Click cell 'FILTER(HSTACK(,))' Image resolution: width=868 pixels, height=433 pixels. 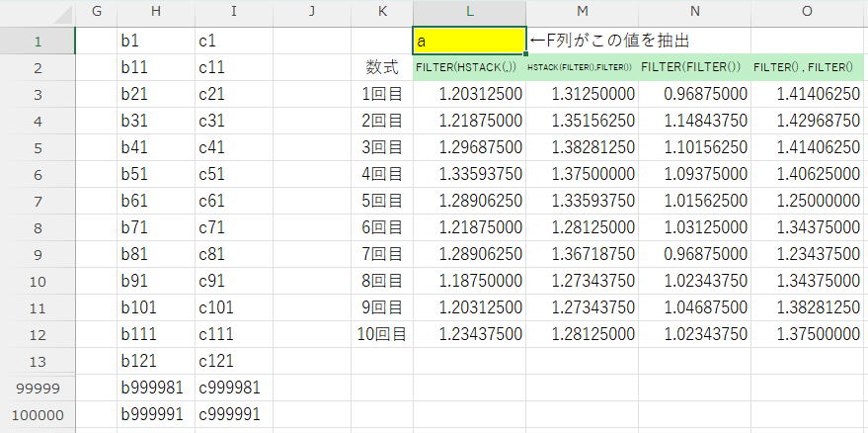click(469, 67)
